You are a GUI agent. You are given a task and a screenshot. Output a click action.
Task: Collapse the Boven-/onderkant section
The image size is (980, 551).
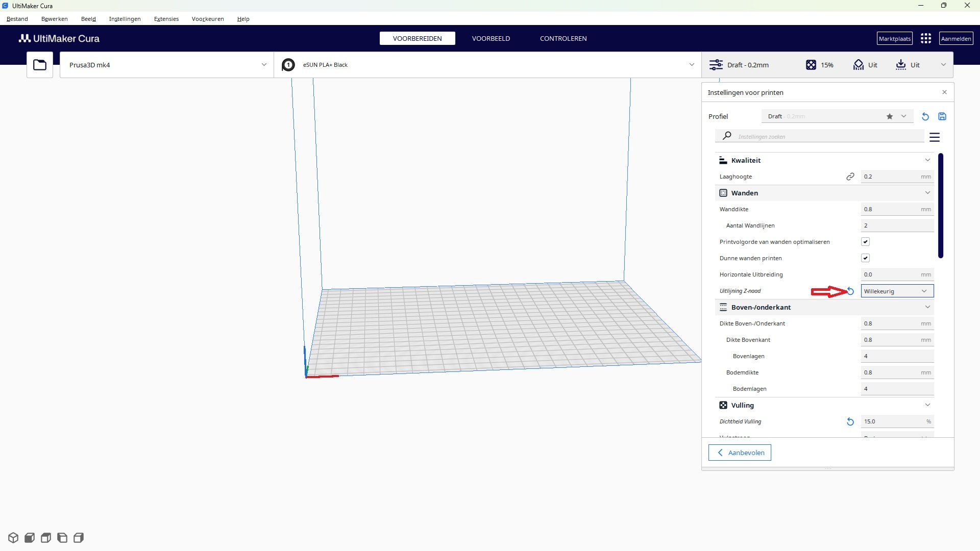pyautogui.click(x=927, y=307)
